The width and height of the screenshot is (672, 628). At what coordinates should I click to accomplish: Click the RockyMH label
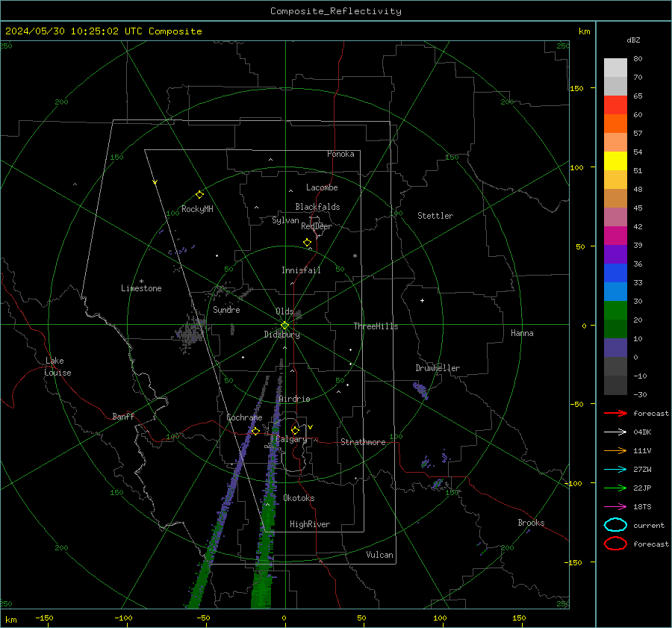(x=197, y=209)
